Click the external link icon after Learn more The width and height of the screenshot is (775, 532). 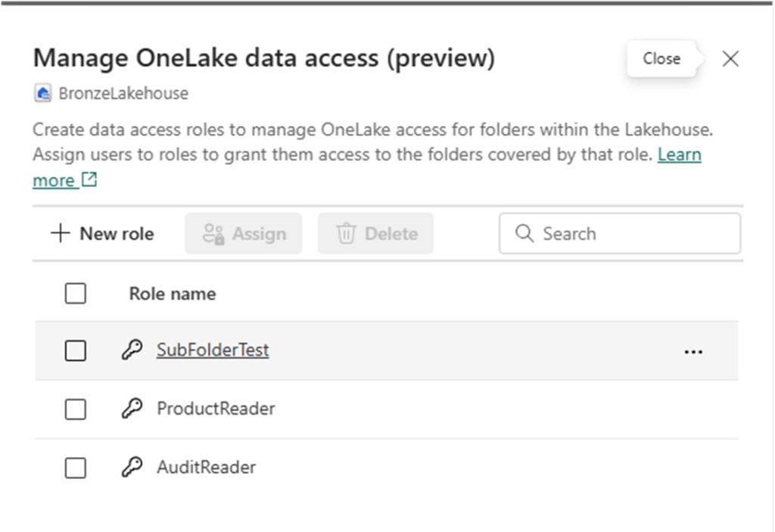[89, 179]
